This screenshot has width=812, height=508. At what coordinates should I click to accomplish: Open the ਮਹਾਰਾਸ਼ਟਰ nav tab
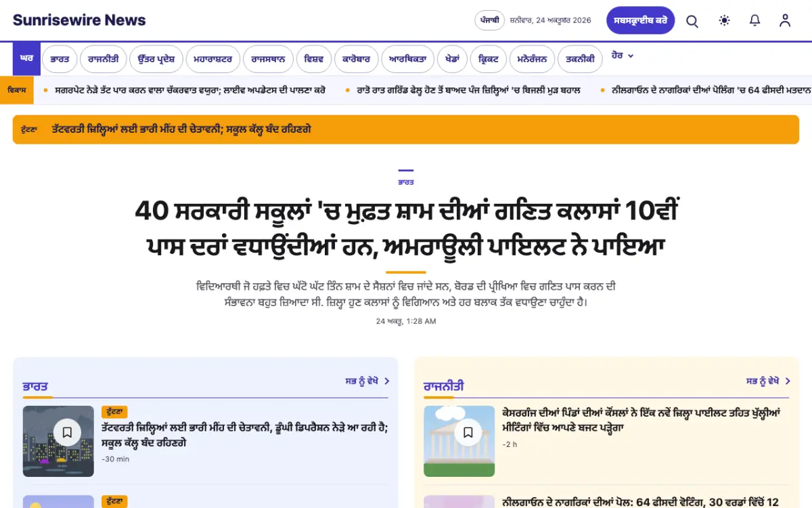[213, 59]
